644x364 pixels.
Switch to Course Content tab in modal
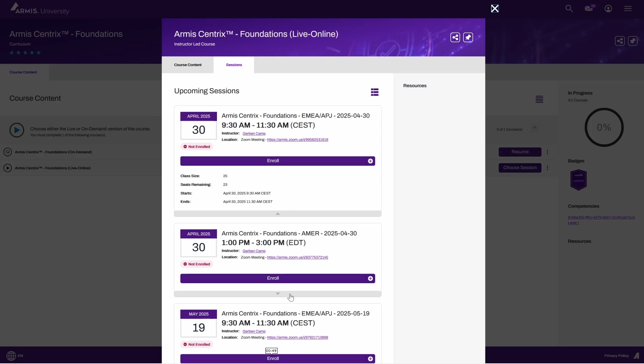[188, 65]
